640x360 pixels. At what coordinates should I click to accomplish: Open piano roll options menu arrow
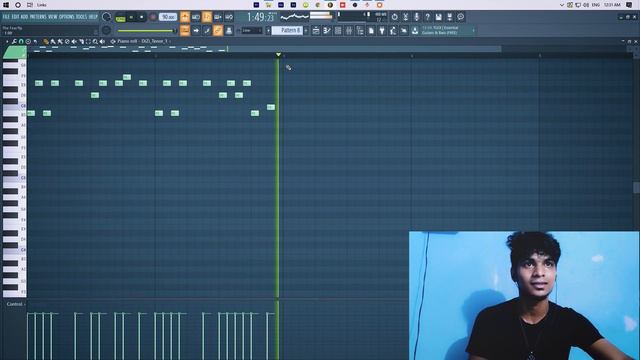pos(7,42)
